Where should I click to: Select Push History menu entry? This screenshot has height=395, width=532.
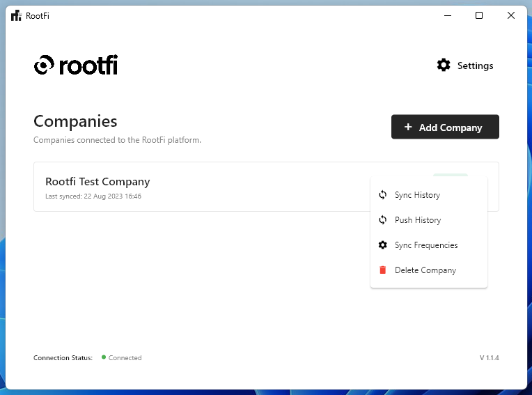tap(428, 220)
